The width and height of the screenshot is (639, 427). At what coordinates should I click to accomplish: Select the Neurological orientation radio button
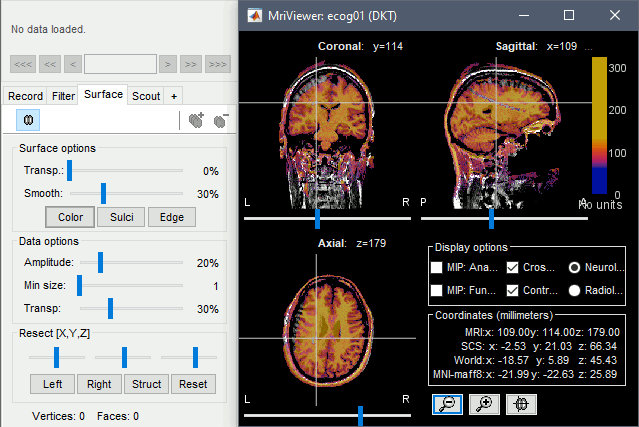coord(575,268)
